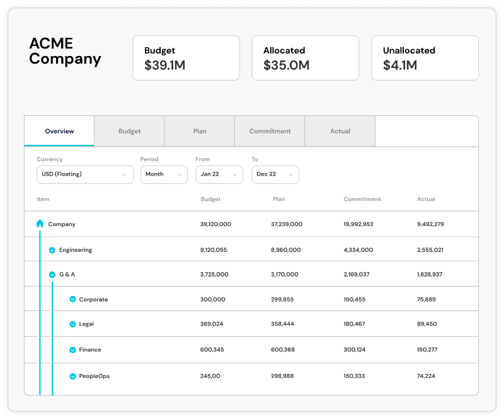Click the Company home icon
Image resolution: width=504 pixels, height=420 pixels.
pyautogui.click(x=40, y=224)
